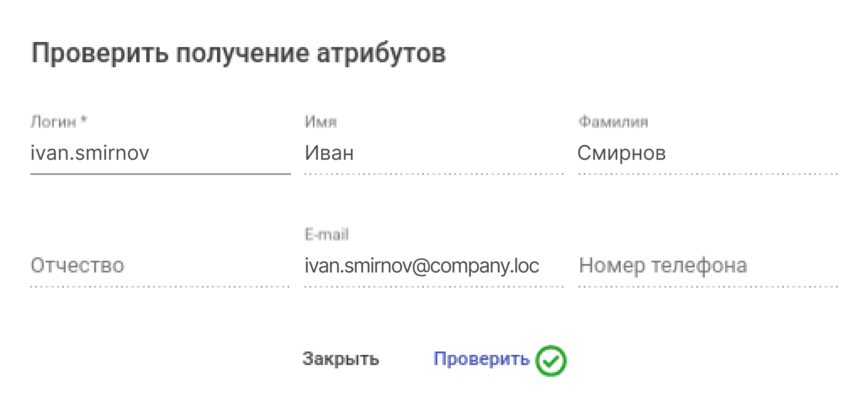Click the small Имя label
Image resolution: width=868 pixels, height=402 pixels.
tap(320, 122)
